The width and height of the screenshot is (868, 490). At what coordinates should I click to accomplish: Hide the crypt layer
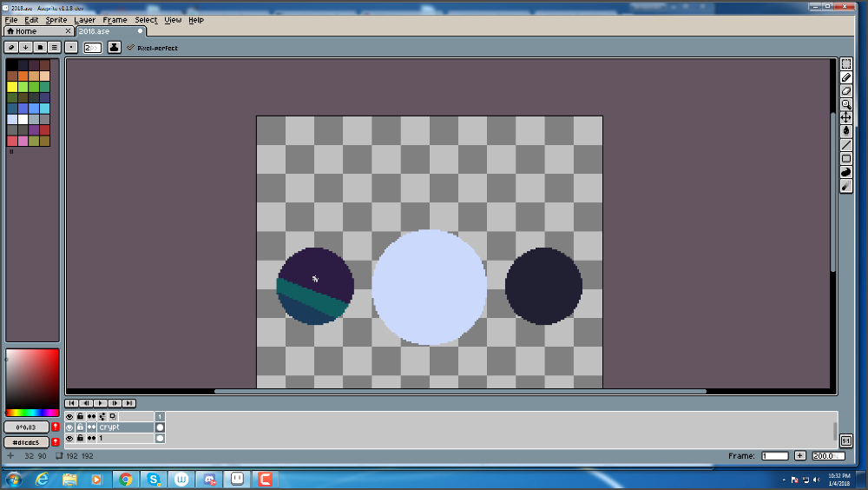69,427
